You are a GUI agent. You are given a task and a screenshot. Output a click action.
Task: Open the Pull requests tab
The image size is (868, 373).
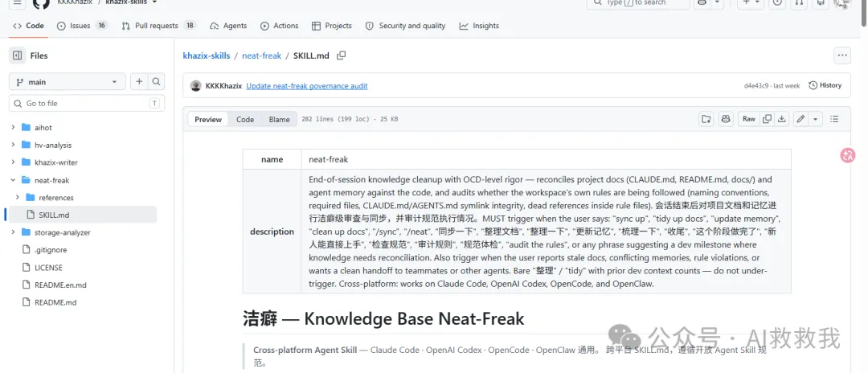[x=158, y=26]
